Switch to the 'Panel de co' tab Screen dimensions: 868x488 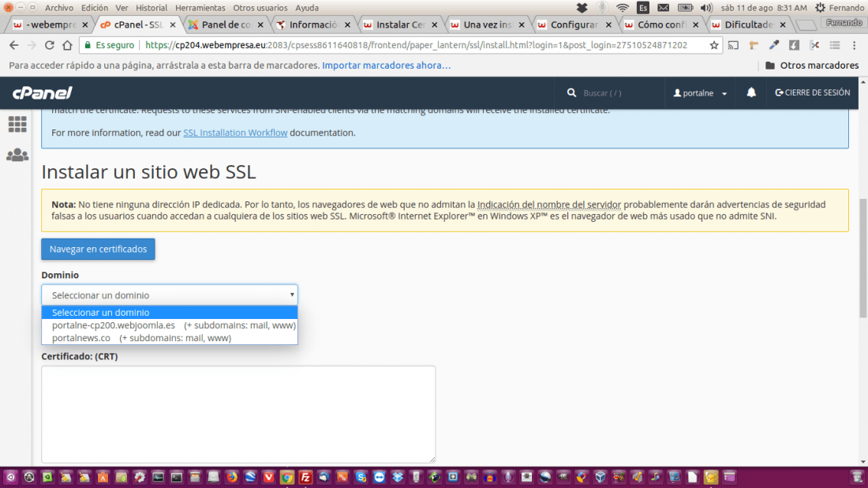(225, 25)
